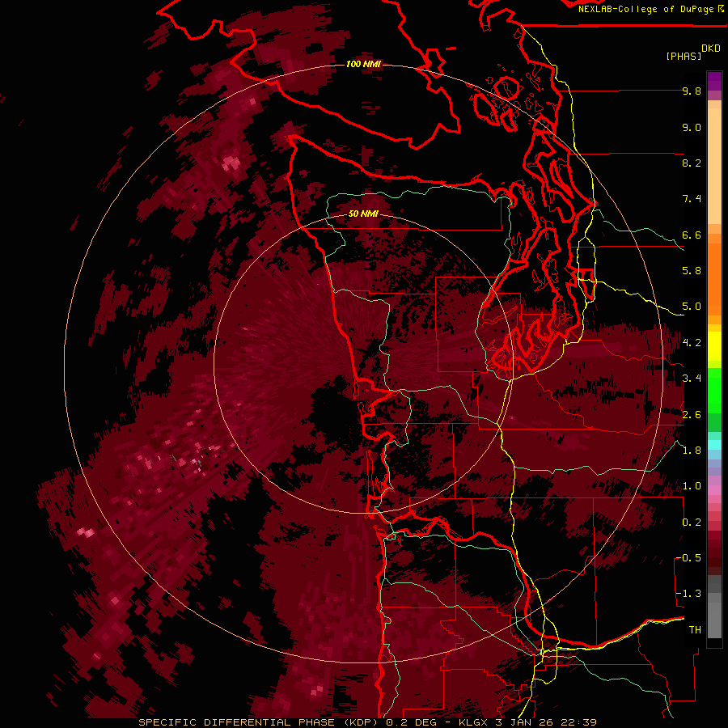The width and height of the screenshot is (728, 728).
Task: Click the pink segment of the color bar
Action: 714,490
